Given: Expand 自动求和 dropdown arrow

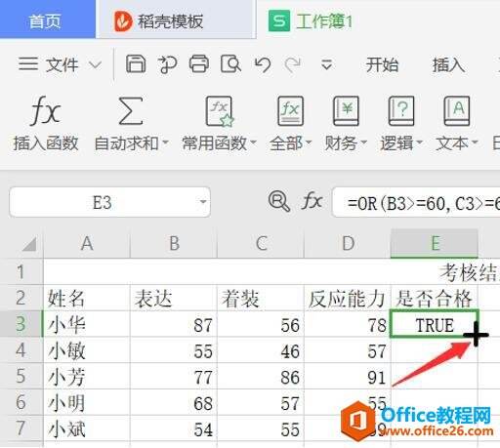Looking at the screenshot, I should (165, 143).
